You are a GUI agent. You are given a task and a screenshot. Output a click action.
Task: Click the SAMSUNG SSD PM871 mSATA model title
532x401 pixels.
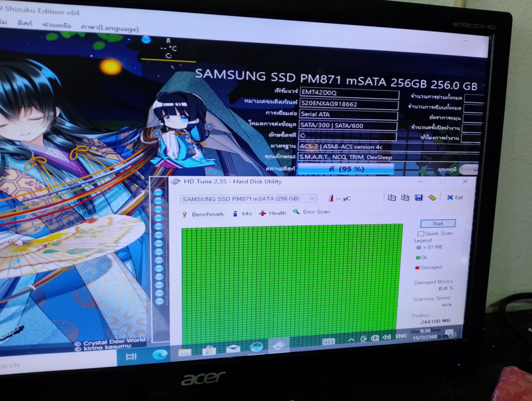click(336, 79)
